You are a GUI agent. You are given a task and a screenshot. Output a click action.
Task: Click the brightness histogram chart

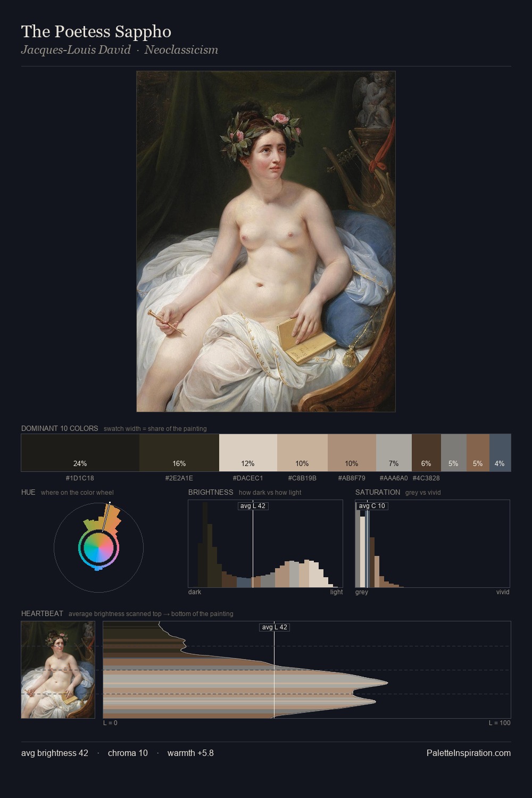tap(265, 544)
